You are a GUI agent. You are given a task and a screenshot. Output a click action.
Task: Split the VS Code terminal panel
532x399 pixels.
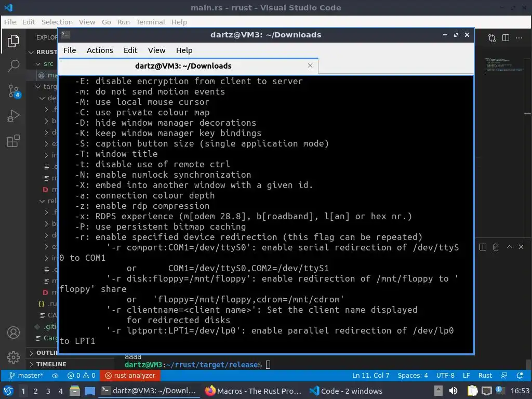point(483,247)
